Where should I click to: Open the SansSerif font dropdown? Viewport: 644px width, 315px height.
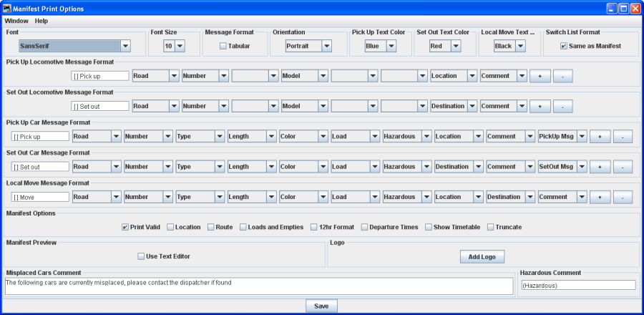pyautogui.click(x=75, y=46)
